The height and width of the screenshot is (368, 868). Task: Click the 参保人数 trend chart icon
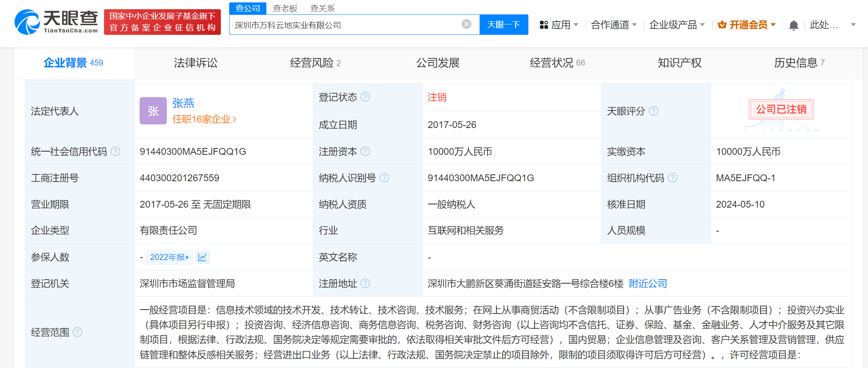coord(203,257)
